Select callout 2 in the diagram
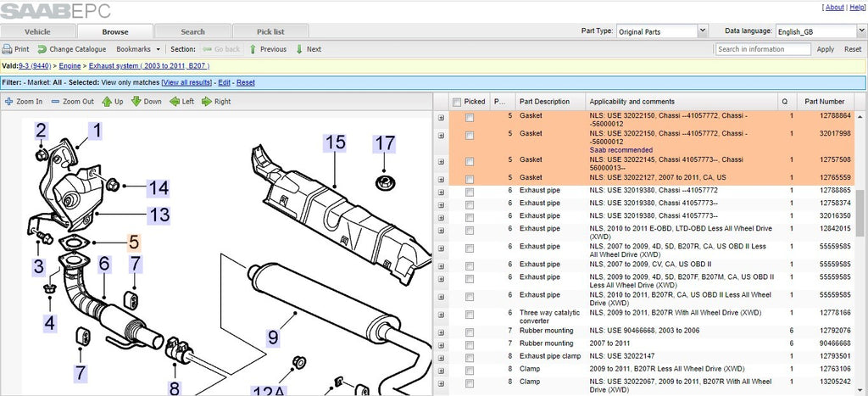This screenshot has height=396, width=868. coord(41,131)
